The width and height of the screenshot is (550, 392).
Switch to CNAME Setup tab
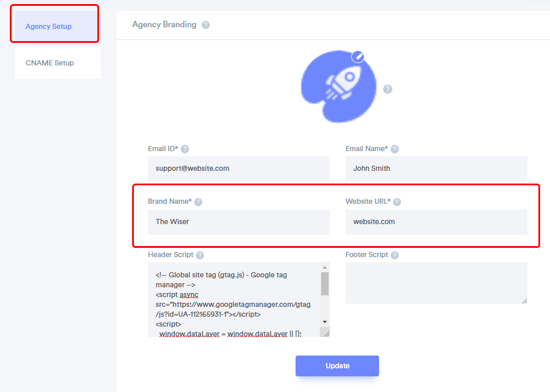(58, 63)
